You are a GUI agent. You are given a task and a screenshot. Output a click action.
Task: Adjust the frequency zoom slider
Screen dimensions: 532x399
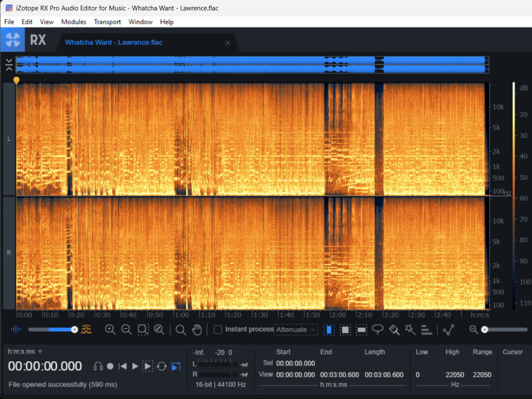504,329
